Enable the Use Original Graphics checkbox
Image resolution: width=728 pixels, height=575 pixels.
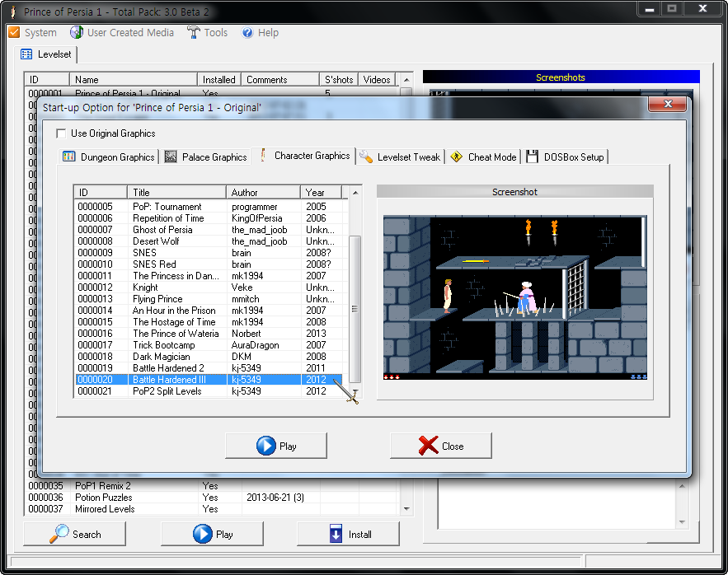coord(61,133)
